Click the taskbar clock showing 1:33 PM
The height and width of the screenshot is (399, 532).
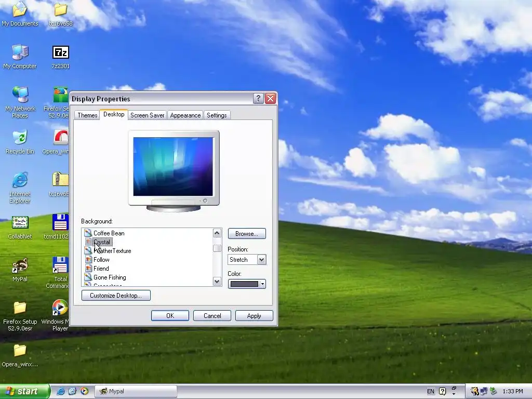(x=513, y=391)
